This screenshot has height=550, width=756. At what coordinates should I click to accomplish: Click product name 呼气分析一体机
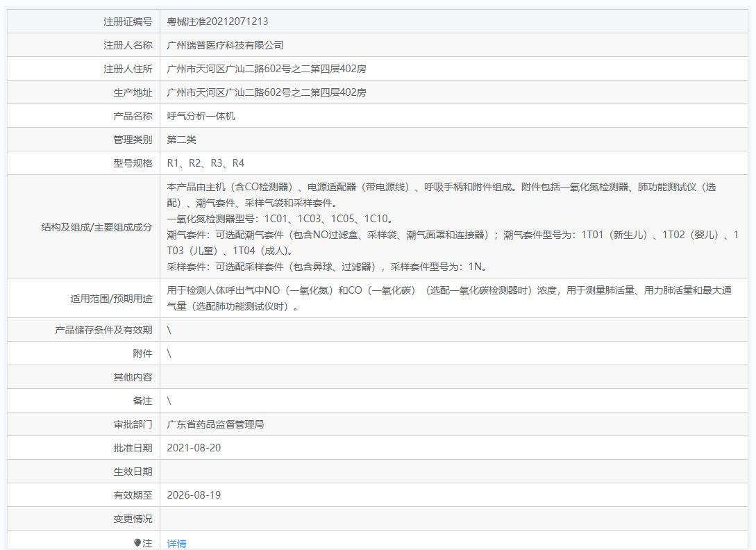[201, 116]
